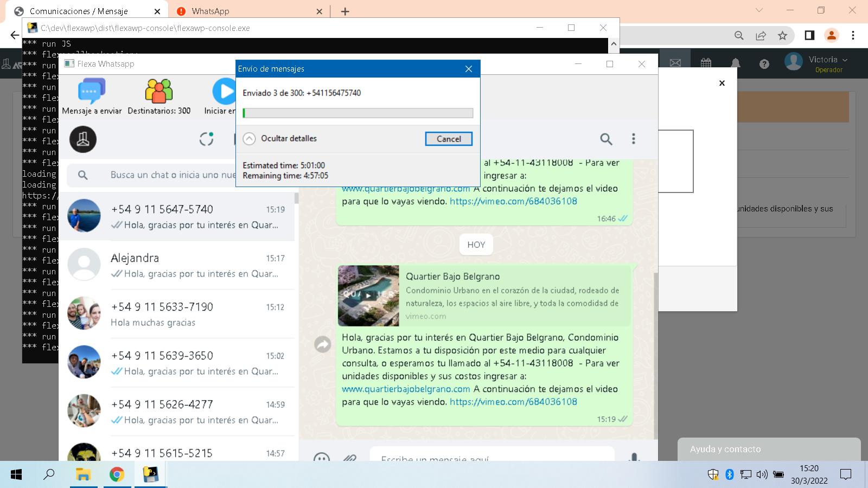Click the search icon in chat search box
This screenshot has height=488, width=868.
82,175
